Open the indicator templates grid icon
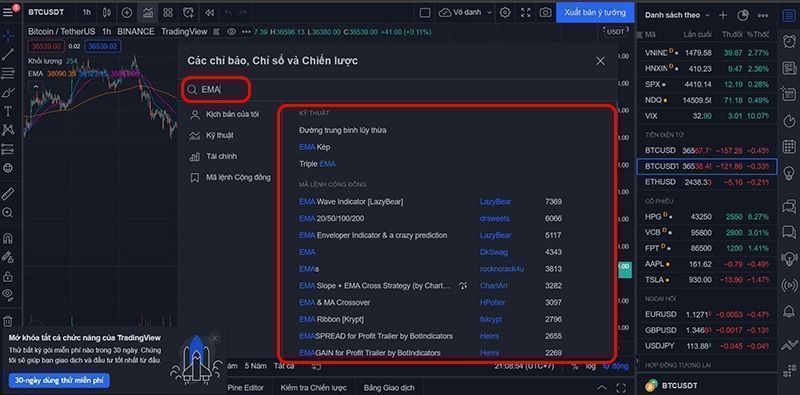The width and height of the screenshot is (800, 395). [x=168, y=12]
